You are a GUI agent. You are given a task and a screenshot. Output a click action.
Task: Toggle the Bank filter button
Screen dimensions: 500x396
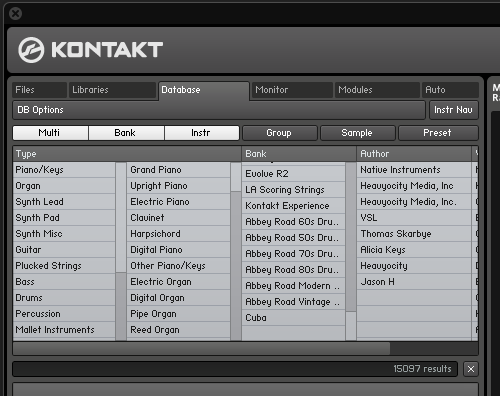coord(126,133)
